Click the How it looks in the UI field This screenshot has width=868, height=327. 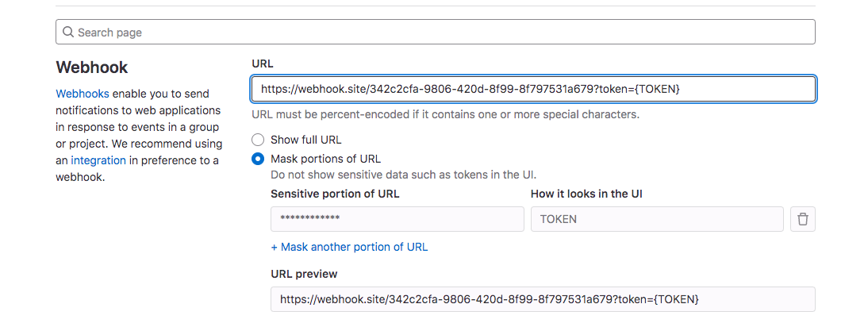pos(657,219)
